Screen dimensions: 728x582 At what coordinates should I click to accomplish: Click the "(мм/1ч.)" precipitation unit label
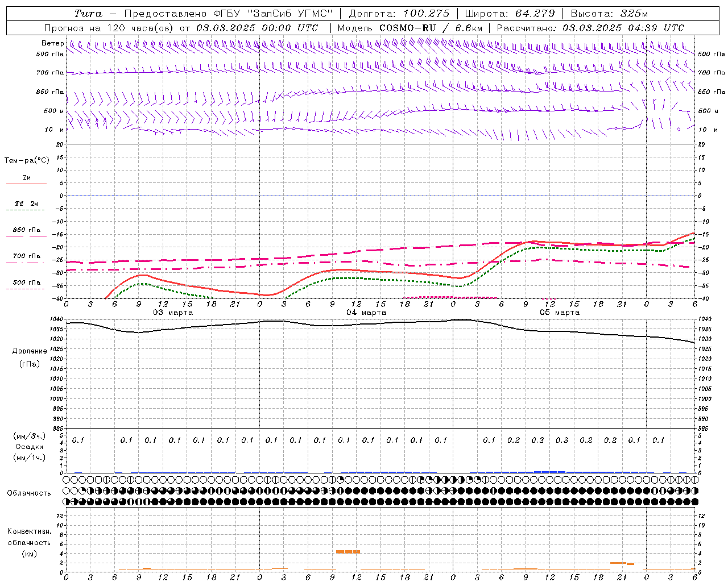pos(30,458)
